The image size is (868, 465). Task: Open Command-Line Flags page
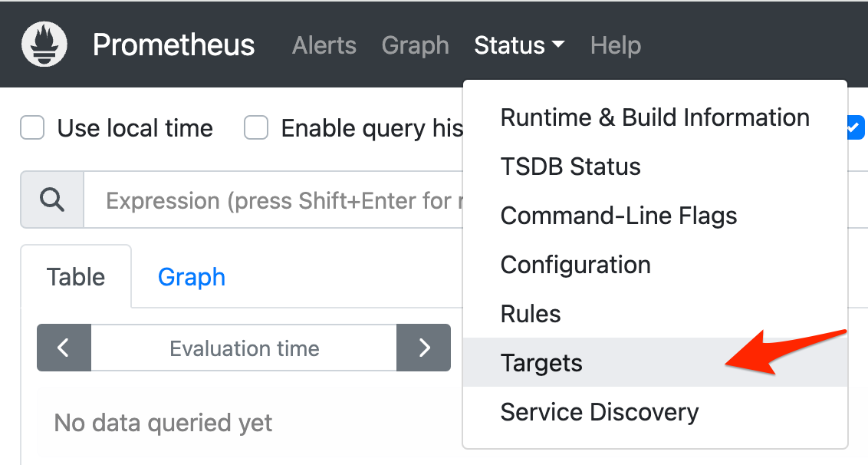tap(655, 216)
